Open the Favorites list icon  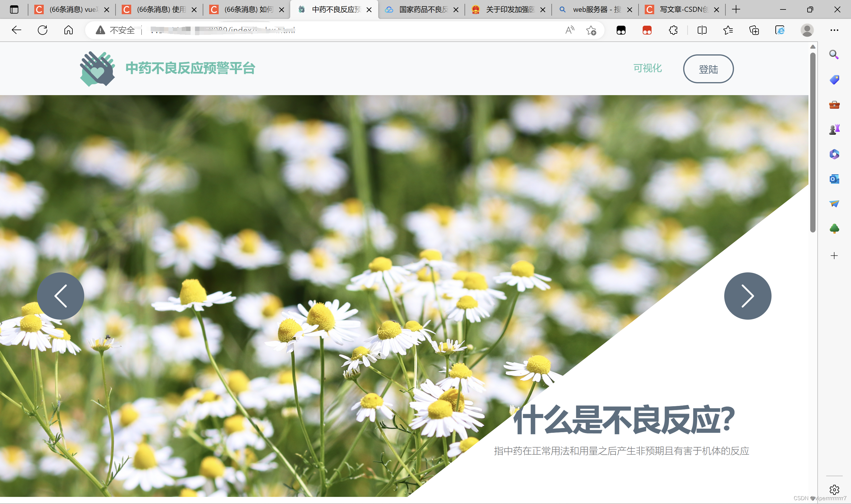point(728,30)
